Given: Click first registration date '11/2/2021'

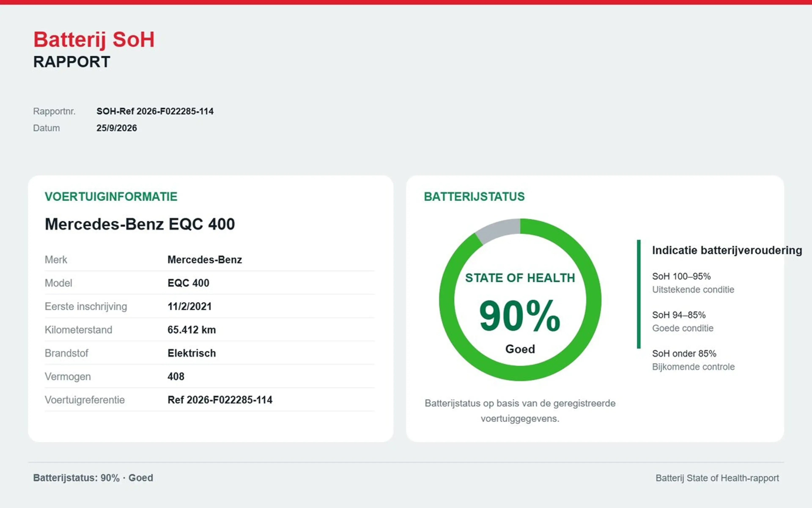Looking at the screenshot, I should point(190,306).
